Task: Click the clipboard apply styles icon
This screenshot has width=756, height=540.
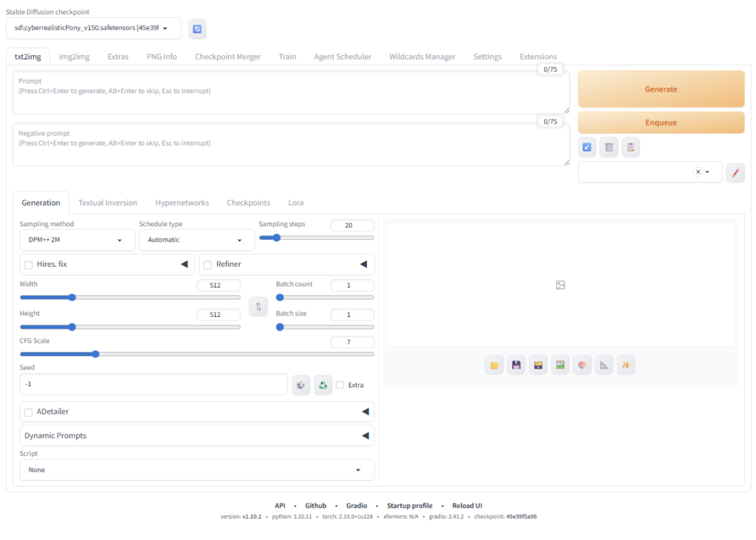Action: (630, 147)
